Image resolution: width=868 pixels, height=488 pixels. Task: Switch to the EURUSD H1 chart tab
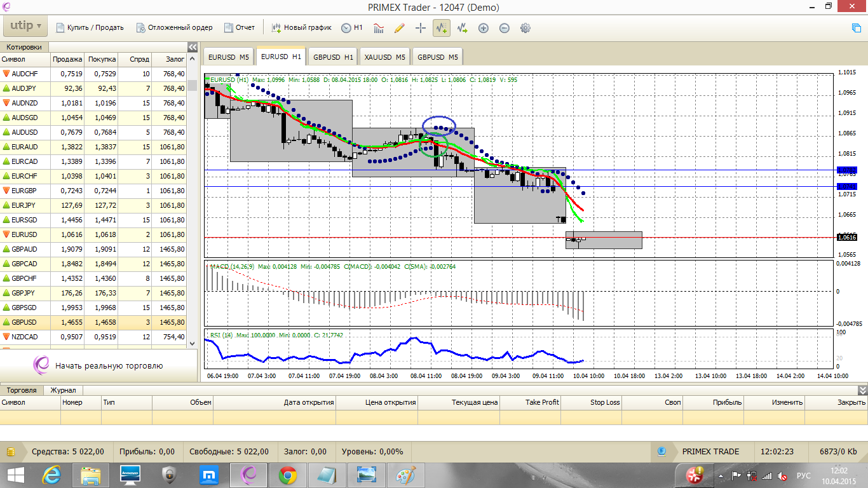(281, 56)
